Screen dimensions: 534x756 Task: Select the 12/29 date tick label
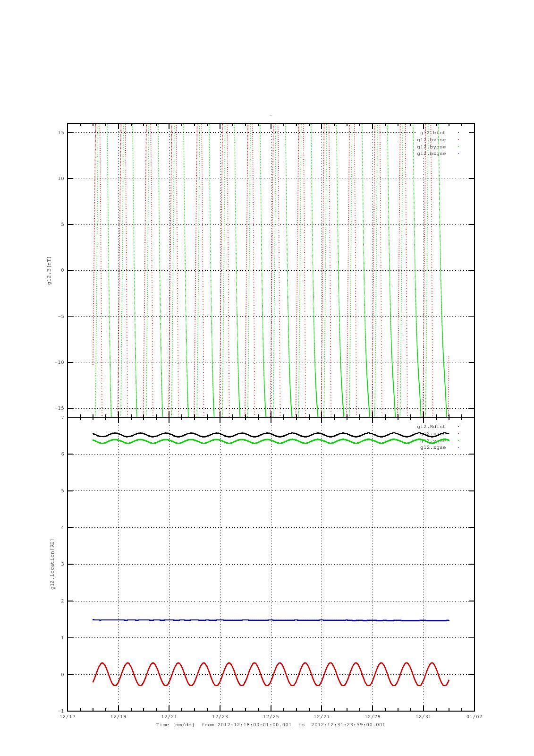tap(373, 717)
